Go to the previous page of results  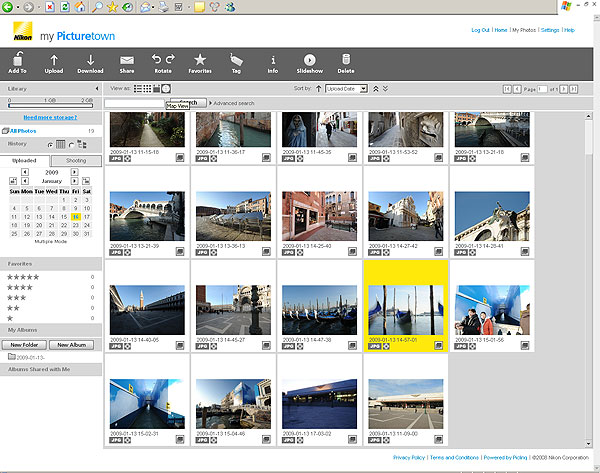pyautogui.click(x=517, y=89)
